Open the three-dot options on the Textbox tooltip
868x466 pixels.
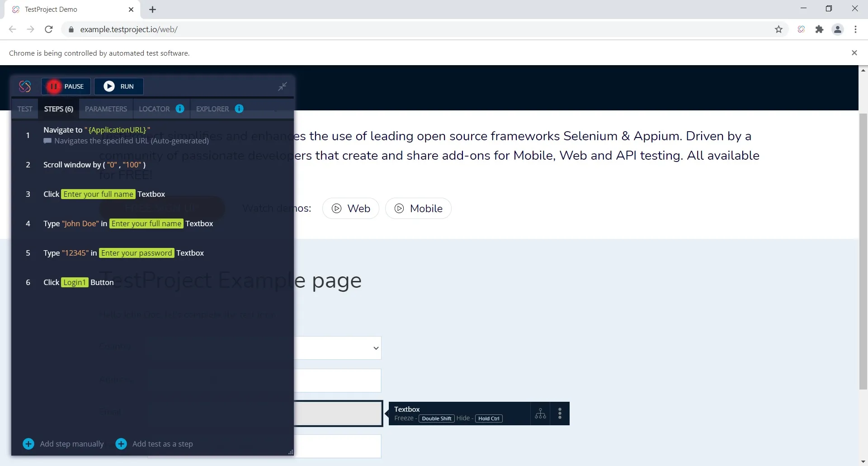(560, 413)
